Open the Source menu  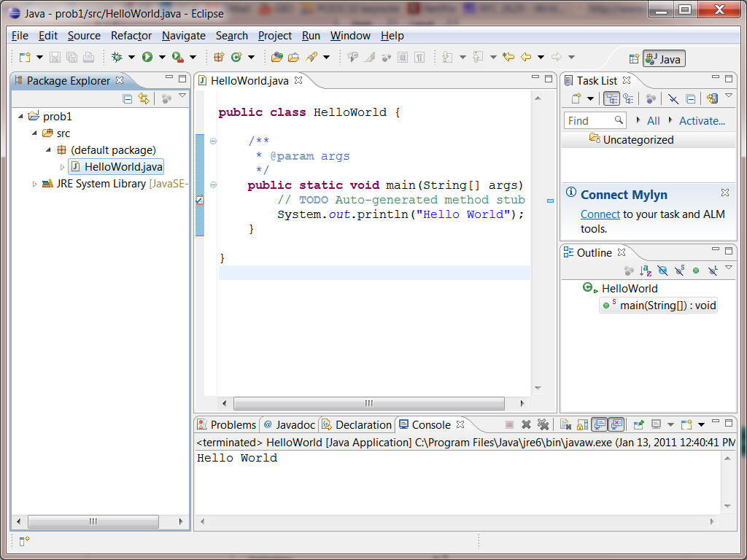click(84, 36)
